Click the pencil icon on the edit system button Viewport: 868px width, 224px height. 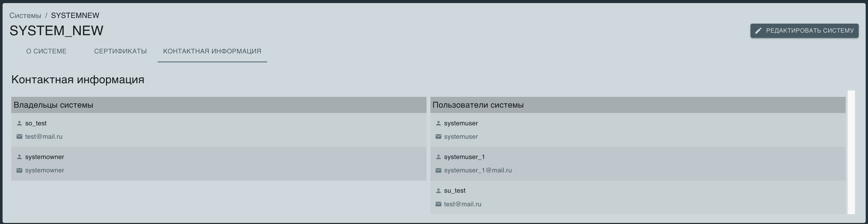(x=758, y=31)
